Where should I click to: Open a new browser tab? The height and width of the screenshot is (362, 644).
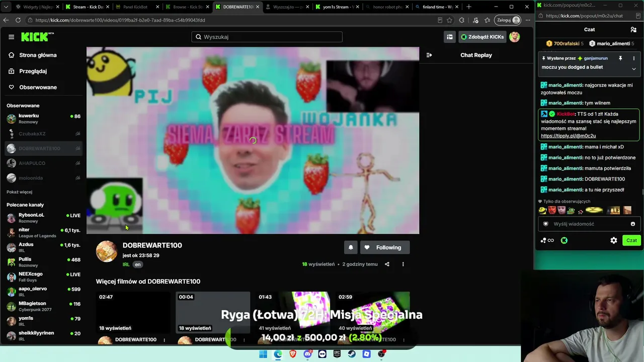coord(469,7)
